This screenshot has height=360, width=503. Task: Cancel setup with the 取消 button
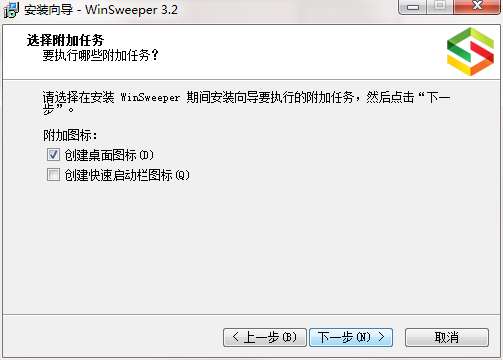point(447,337)
